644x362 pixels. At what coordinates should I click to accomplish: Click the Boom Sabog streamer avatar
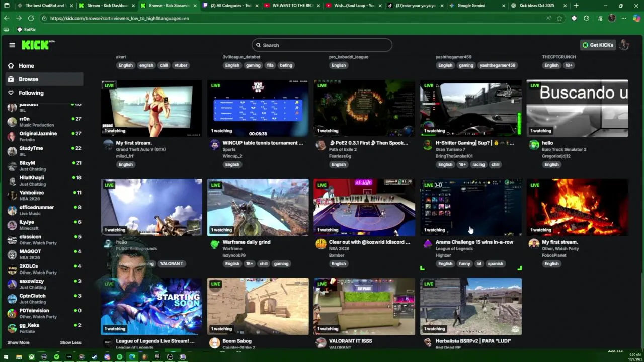pos(214,343)
